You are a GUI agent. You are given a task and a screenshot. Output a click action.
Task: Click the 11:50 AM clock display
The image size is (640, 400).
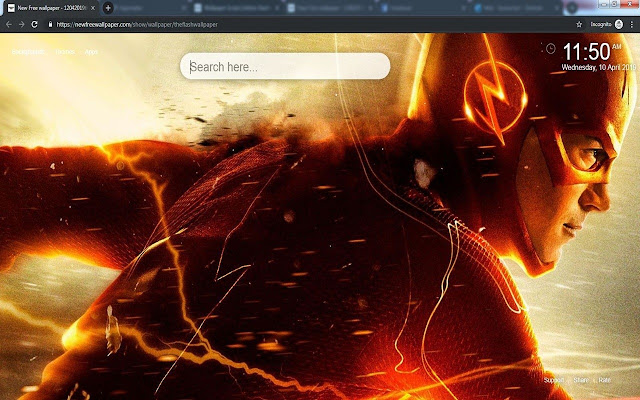coord(592,52)
